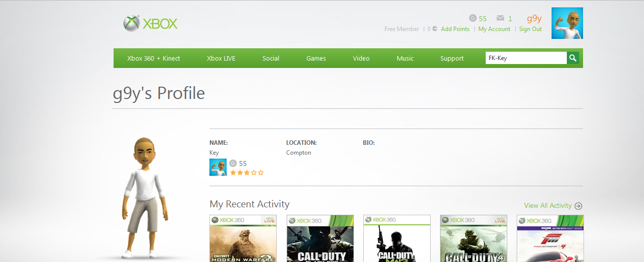Screen dimensions: 644x262
Task: Click the Xbox logo in header
Action: 150,23
